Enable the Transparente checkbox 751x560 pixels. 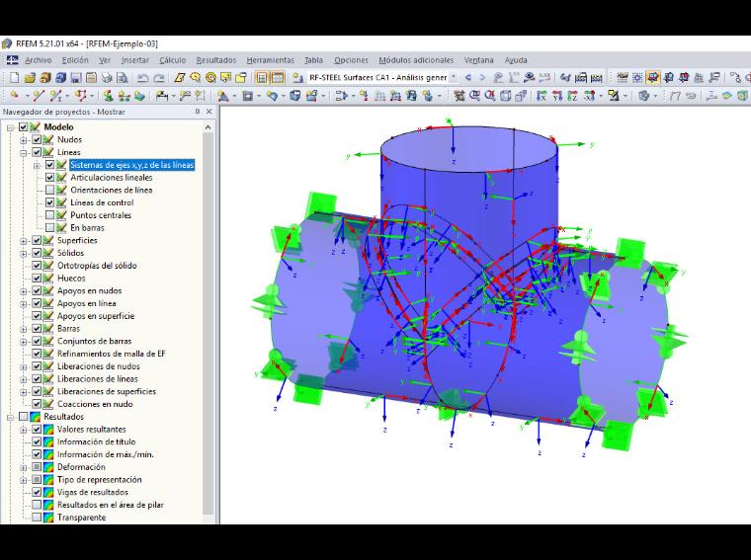tap(37, 518)
